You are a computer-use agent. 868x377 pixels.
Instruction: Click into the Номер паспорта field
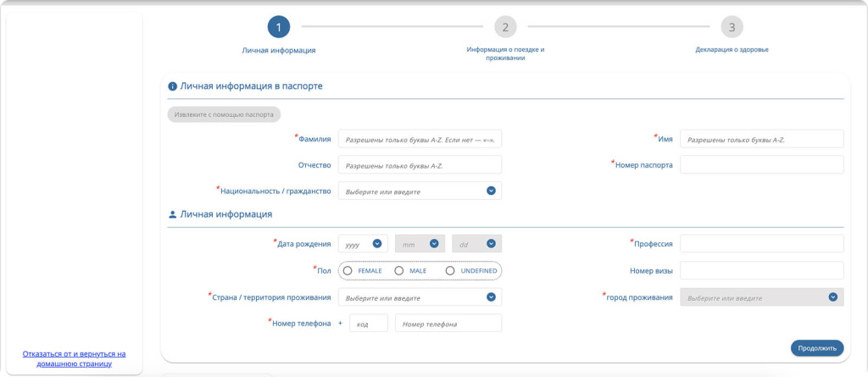coord(762,164)
